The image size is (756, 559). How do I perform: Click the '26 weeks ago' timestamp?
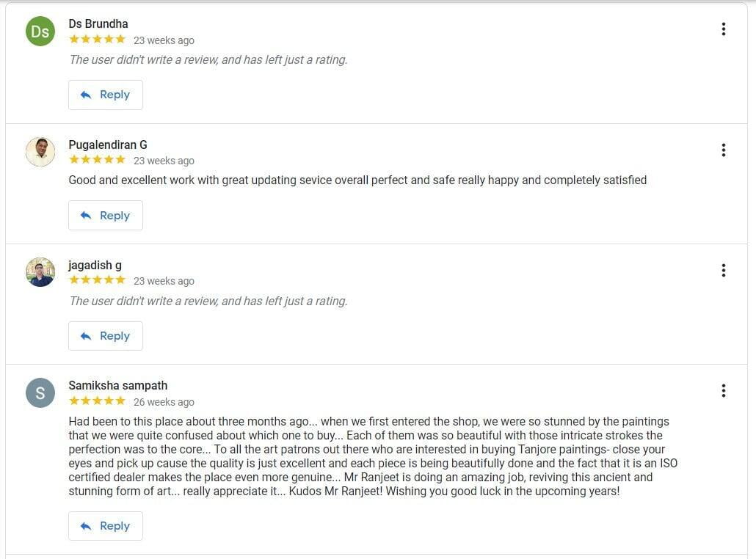coord(164,402)
